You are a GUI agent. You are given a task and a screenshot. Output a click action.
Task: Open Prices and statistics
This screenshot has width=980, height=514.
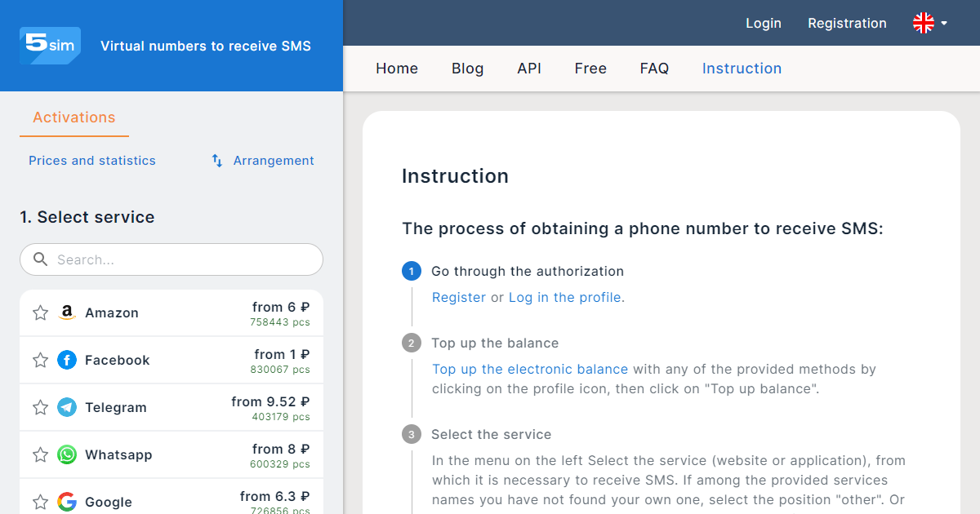point(92,161)
